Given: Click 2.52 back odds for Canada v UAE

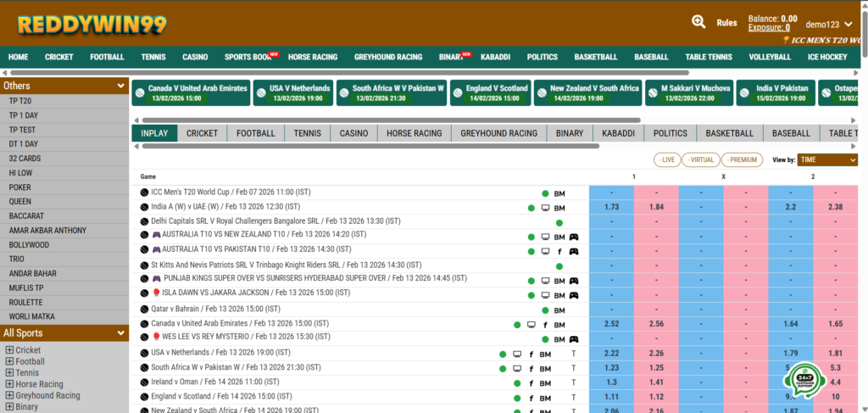Looking at the screenshot, I should coord(611,324).
